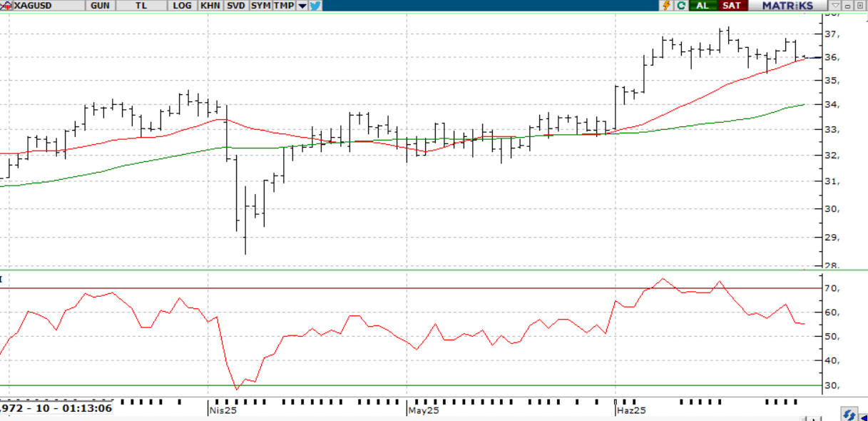868x421 pixels.
Task: Change the GUN period setting
Action: pyautogui.click(x=101, y=5)
